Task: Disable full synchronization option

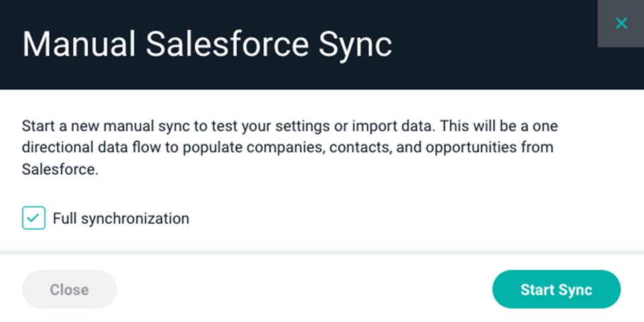Action: 34,218
